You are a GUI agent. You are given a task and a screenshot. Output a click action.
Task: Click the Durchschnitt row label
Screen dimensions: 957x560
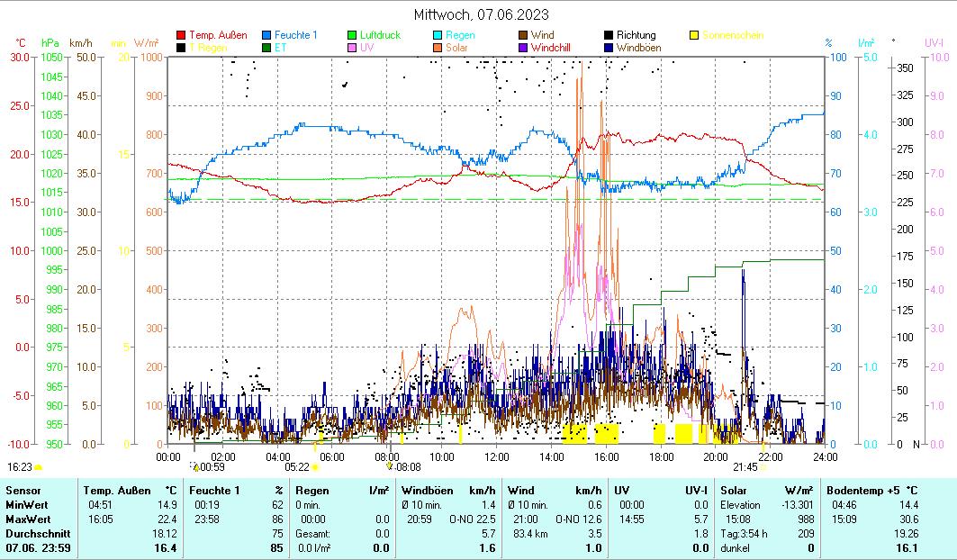point(34,533)
